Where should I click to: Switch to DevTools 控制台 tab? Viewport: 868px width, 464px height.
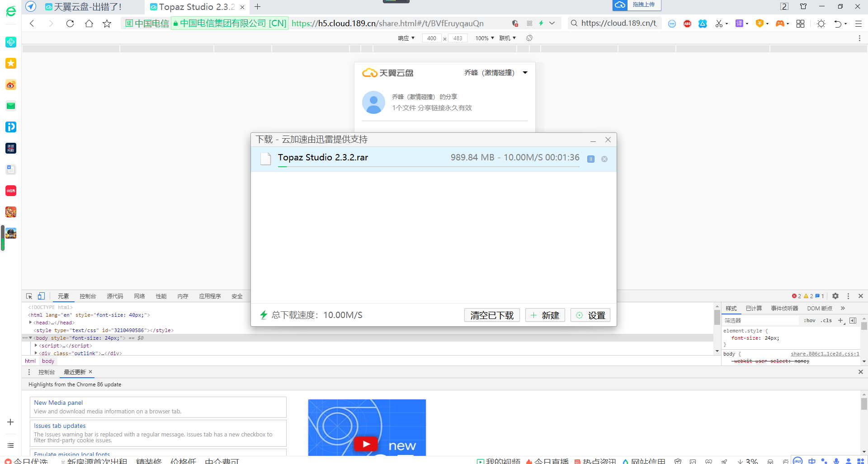pos(88,296)
